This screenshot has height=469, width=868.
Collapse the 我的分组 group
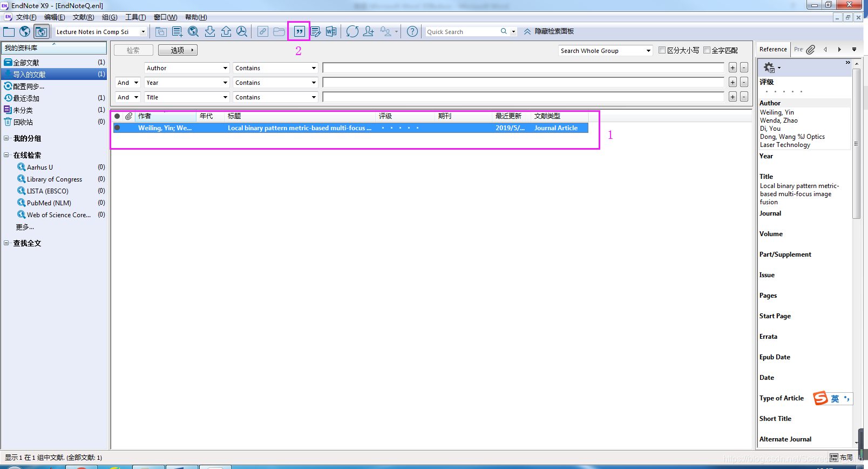pos(6,138)
